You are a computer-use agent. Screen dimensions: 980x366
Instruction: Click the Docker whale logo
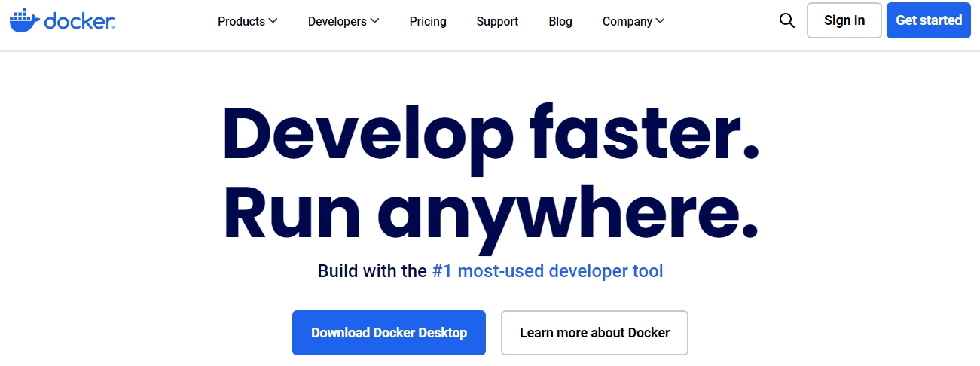pos(63,21)
